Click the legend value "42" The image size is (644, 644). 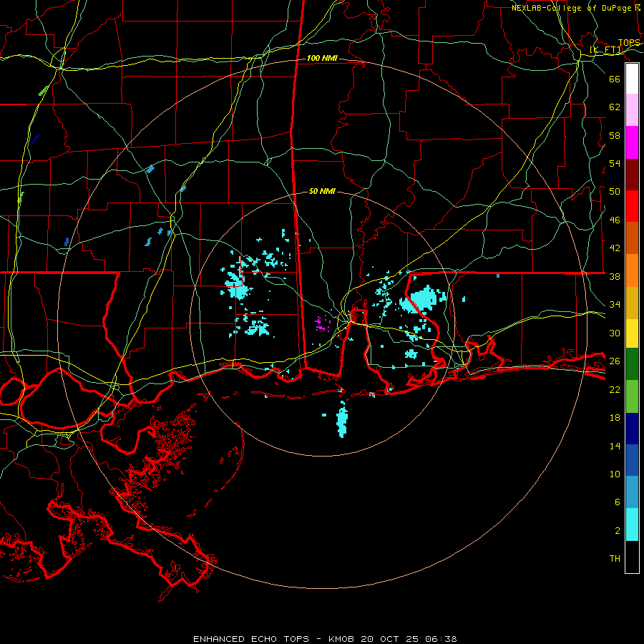(x=615, y=248)
